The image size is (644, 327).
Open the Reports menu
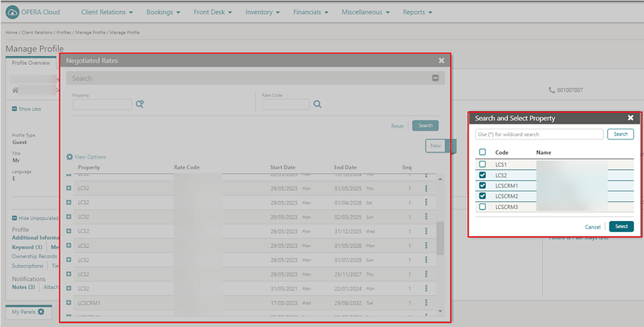click(418, 12)
